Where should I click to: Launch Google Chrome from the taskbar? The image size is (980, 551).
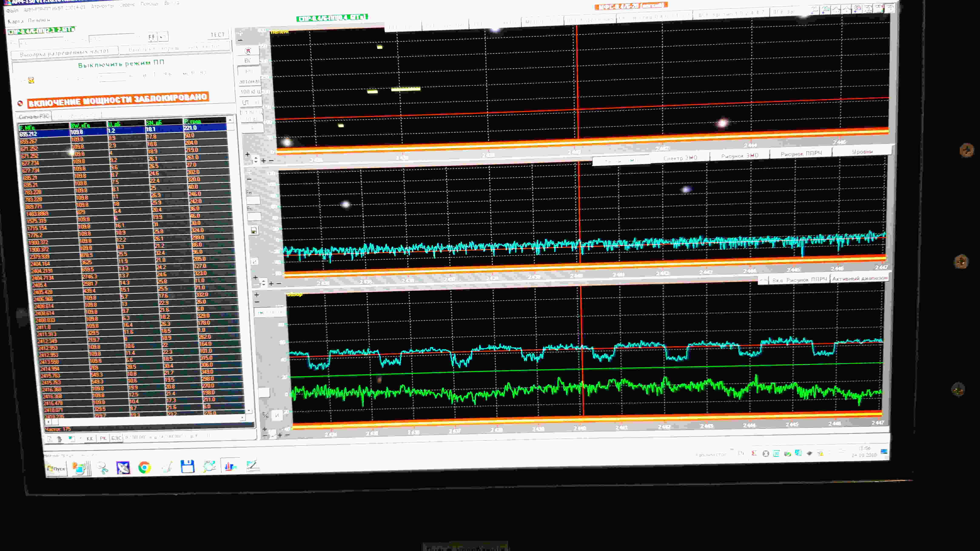point(144,467)
